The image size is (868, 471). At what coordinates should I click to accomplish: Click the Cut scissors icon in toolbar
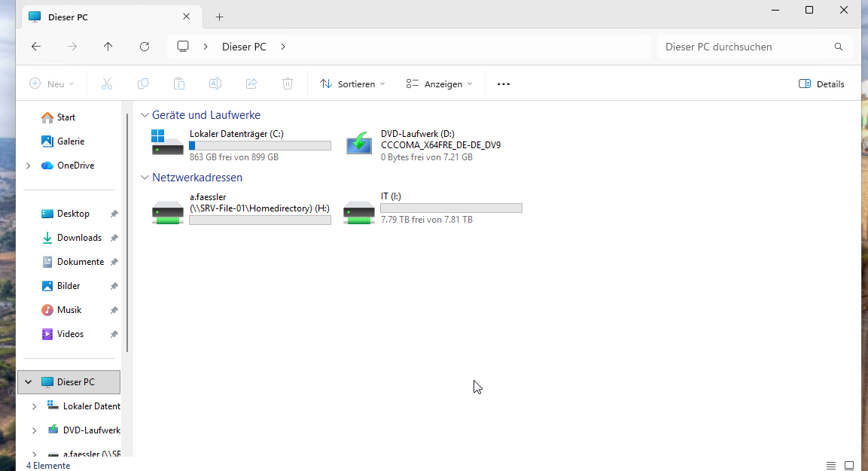[x=107, y=84]
